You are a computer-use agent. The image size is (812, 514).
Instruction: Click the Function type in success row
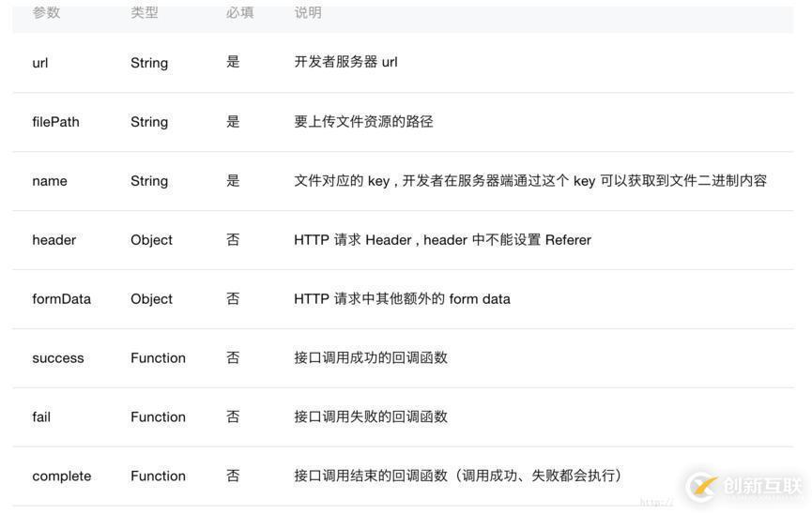[158, 358]
